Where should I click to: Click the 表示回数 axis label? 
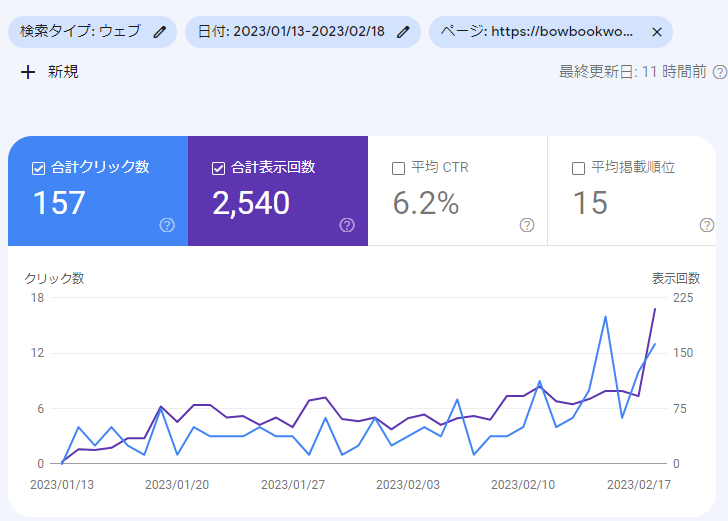[676, 278]
